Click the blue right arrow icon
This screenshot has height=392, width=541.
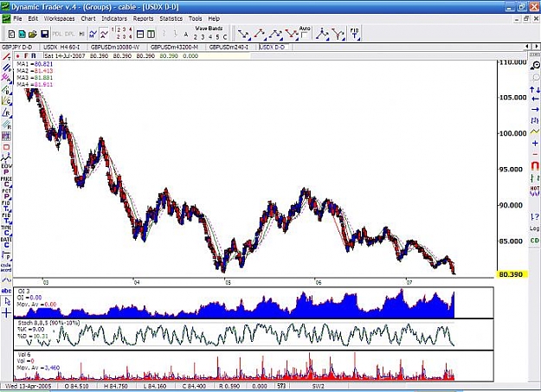coord(535,109)
